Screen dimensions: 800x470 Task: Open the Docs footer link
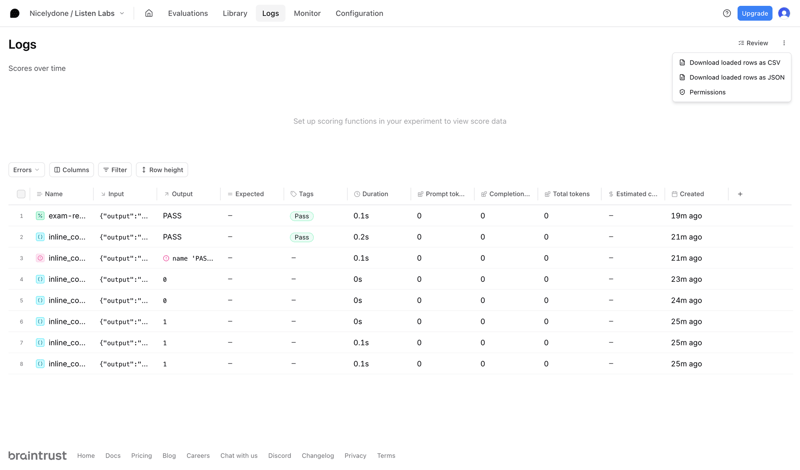coord(113,456)
